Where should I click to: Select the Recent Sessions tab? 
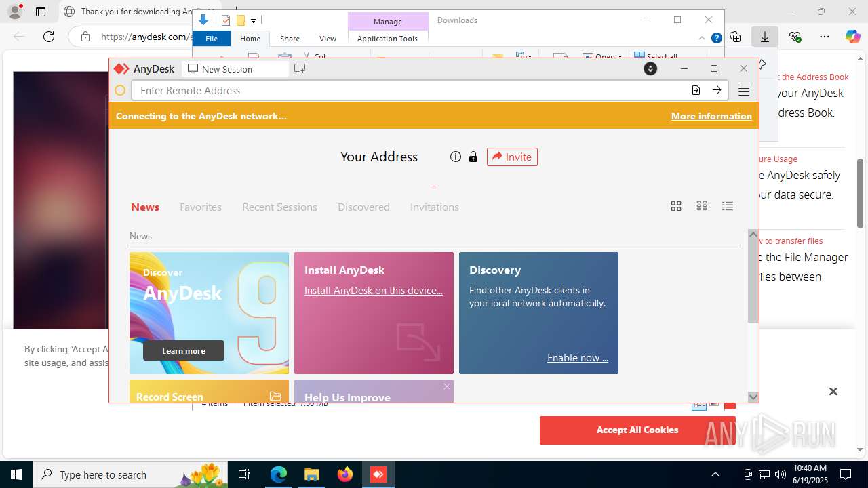click(279, 207)
